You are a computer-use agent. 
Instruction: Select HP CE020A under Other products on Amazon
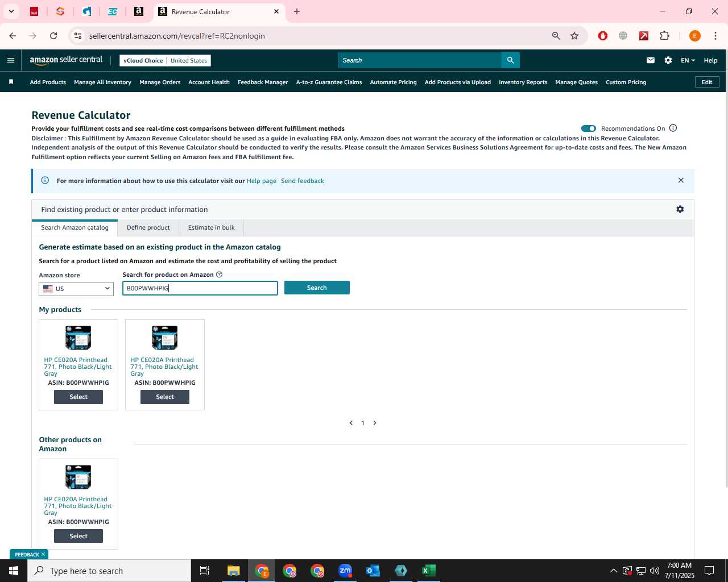[78, 536]
